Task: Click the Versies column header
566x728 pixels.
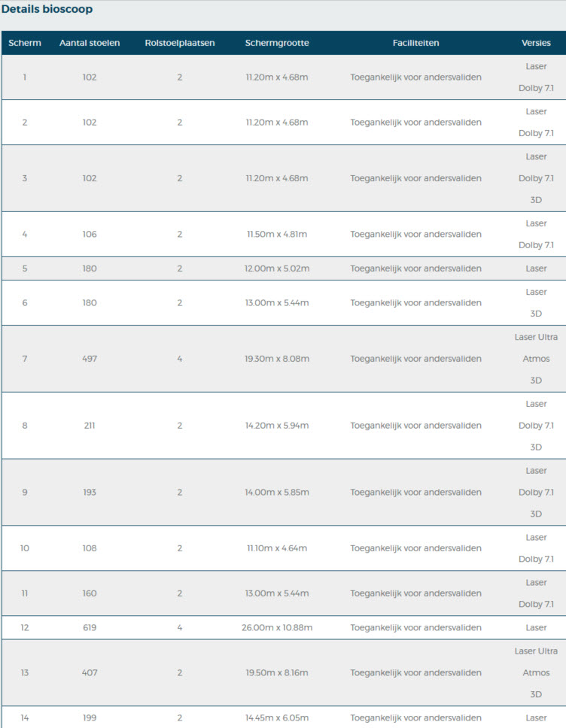Action: (536, 43)
